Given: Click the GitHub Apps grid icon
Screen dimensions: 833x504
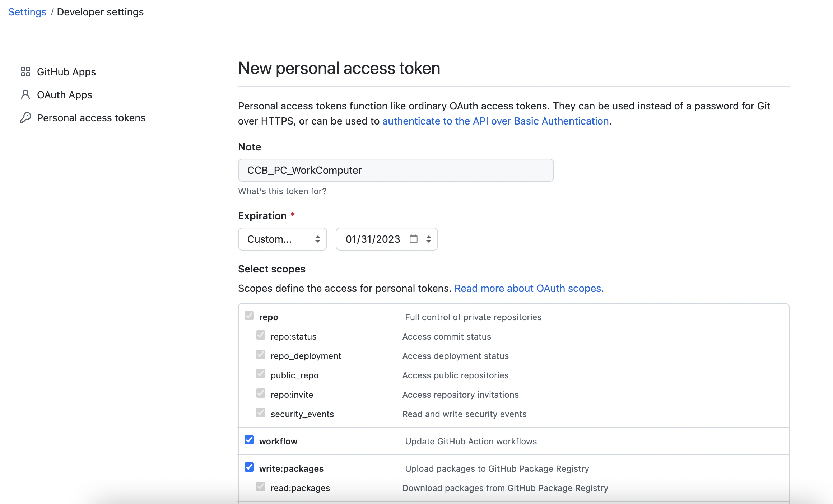Looking at the screenshot, I should (25, 72).
